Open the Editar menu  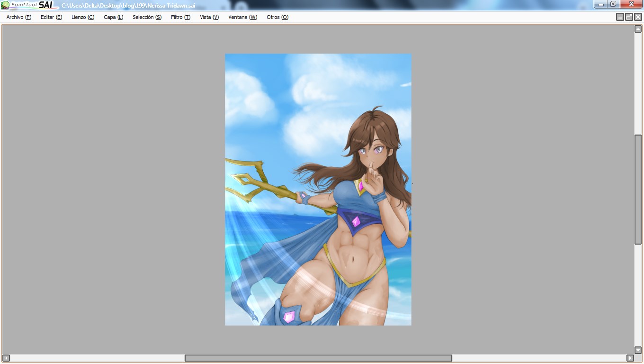[x=51, y=17]
